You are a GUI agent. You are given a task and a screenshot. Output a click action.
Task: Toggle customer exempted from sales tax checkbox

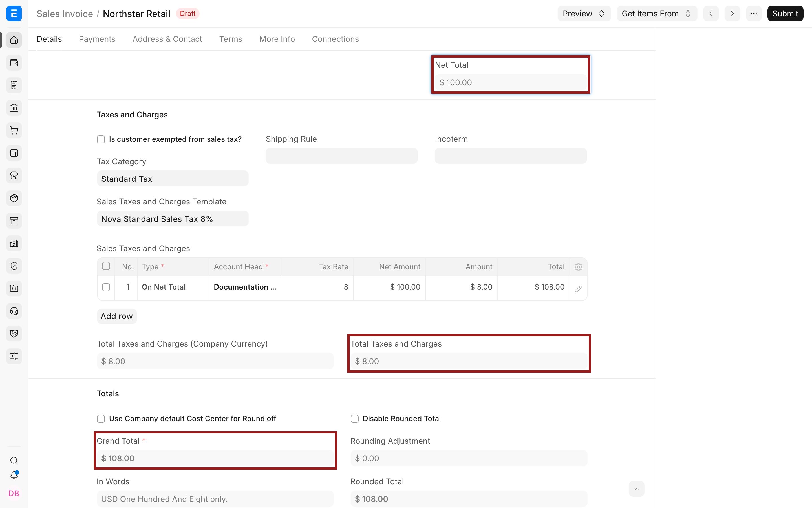(x=101, y=139)
